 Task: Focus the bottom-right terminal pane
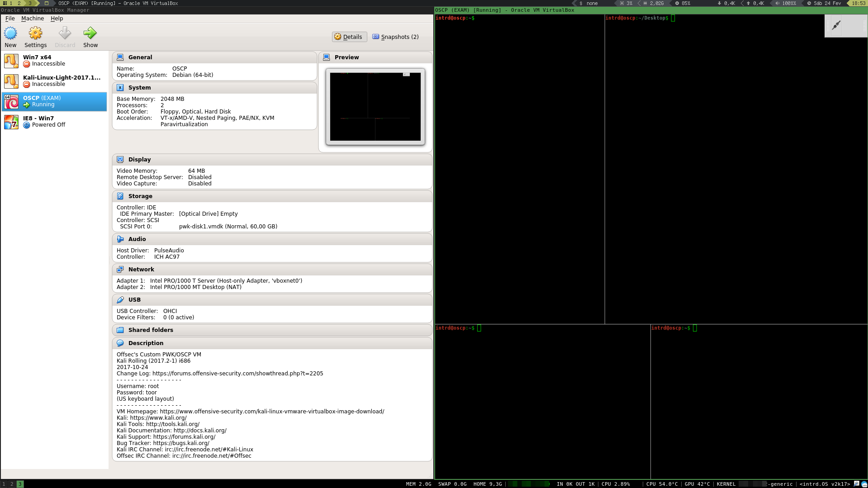[x=759, y=402]
